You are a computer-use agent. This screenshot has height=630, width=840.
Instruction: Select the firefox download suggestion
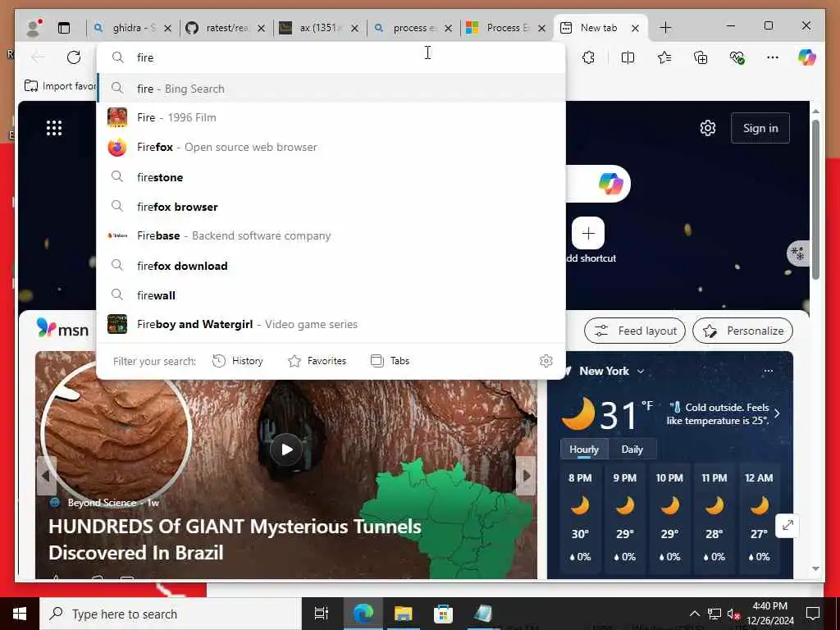pyautogui.click(x=331, y=266)
